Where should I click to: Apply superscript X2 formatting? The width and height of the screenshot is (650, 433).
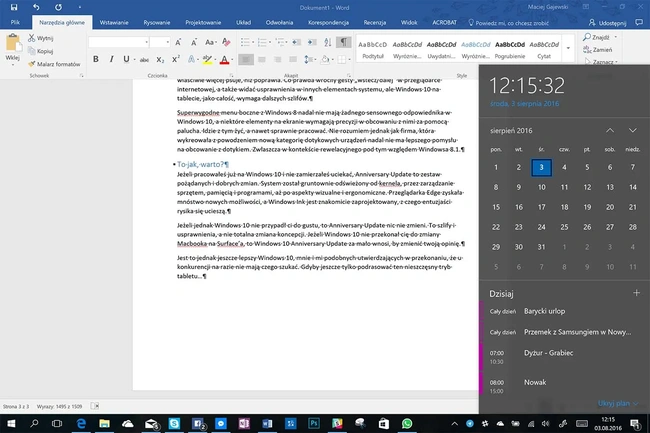tap(176, 59)
